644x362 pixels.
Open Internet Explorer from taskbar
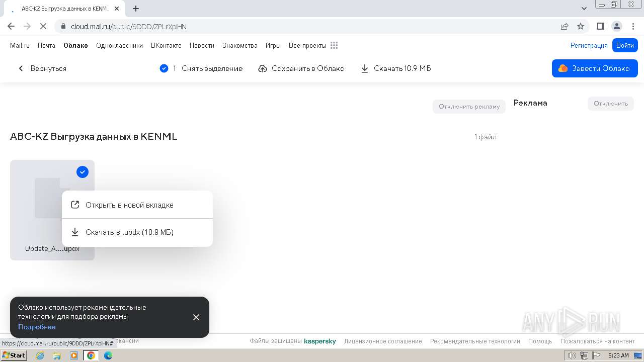pos(40,355)
